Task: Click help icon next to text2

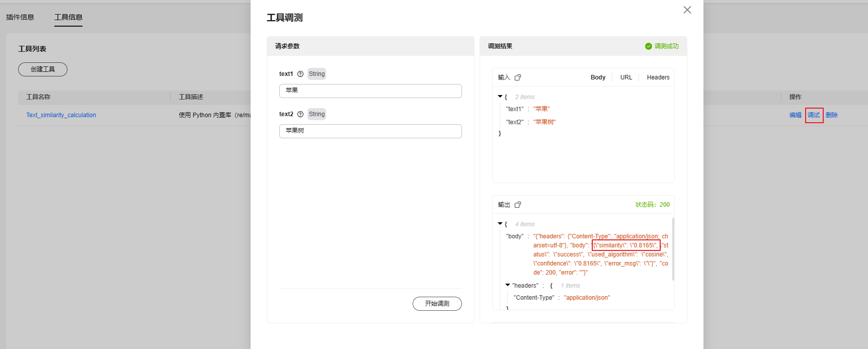Action: (x=300, y=114)
